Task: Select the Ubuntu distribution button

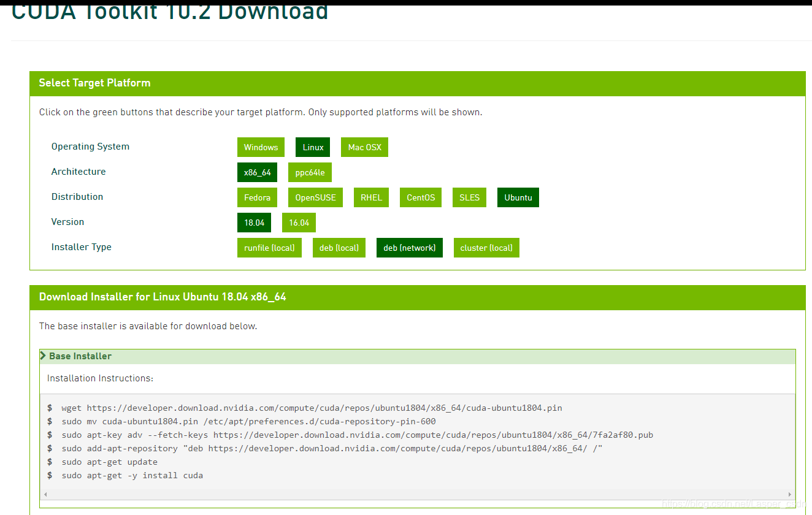Action: 518,197
